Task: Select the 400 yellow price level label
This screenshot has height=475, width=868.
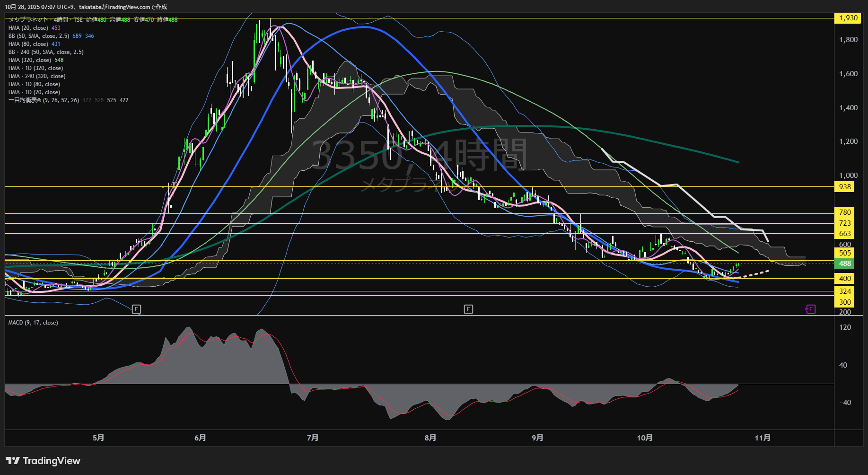Action: (845, 279)
